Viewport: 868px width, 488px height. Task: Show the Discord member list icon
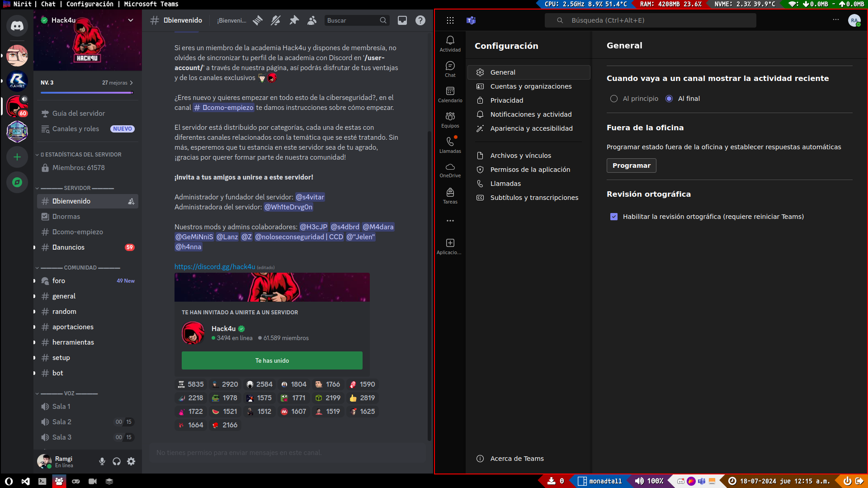pos(312,20)
